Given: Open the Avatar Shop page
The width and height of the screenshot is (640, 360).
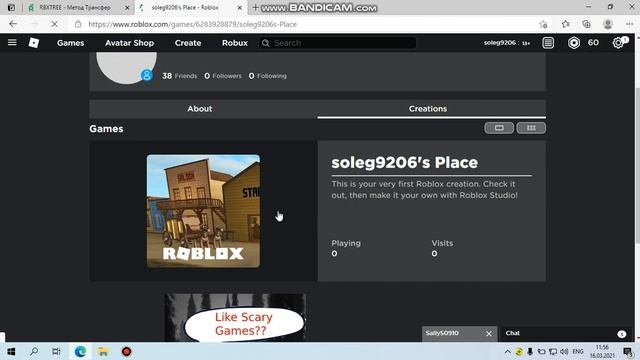Looking at the screenshot, I should [129, 43].
